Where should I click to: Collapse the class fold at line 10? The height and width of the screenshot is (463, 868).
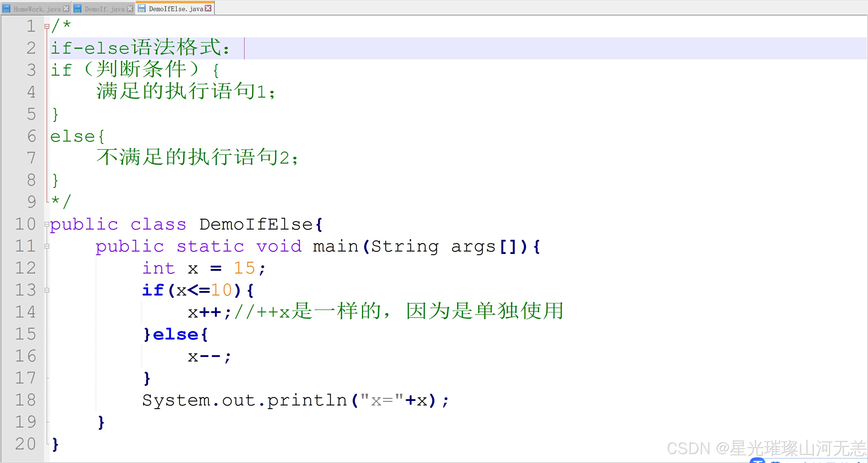tap(47, 224)
